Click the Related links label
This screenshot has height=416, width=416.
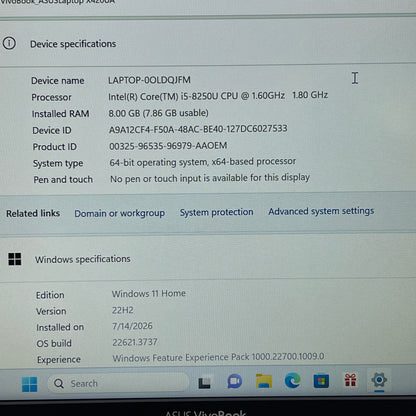(33, 213)
